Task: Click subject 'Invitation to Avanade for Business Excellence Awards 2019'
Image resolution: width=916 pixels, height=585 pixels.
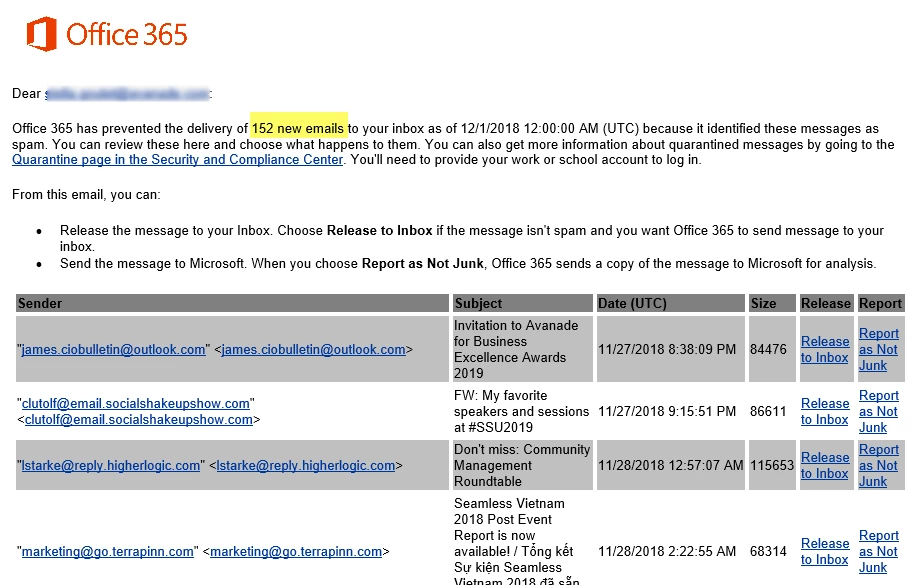Action: coord(516,349)
